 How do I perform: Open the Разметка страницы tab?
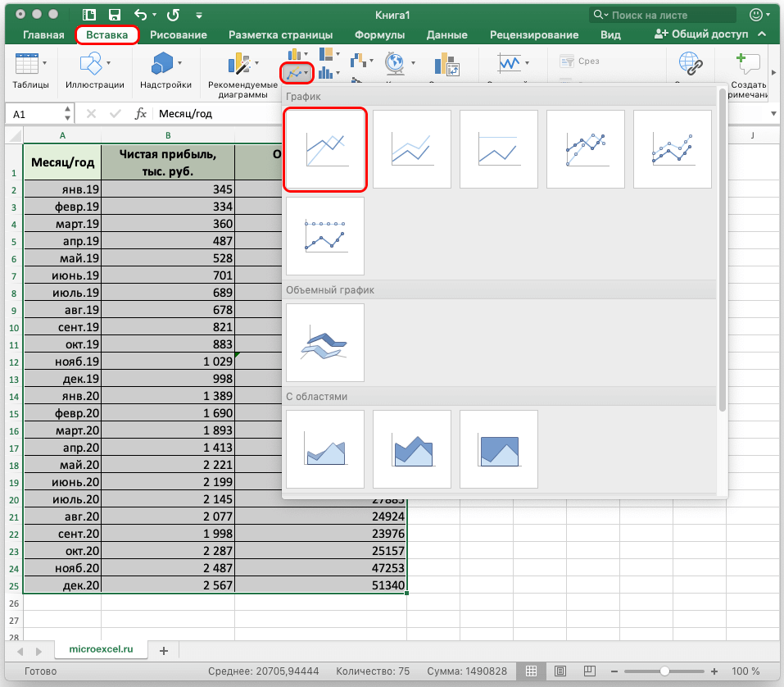coord(280,34)
